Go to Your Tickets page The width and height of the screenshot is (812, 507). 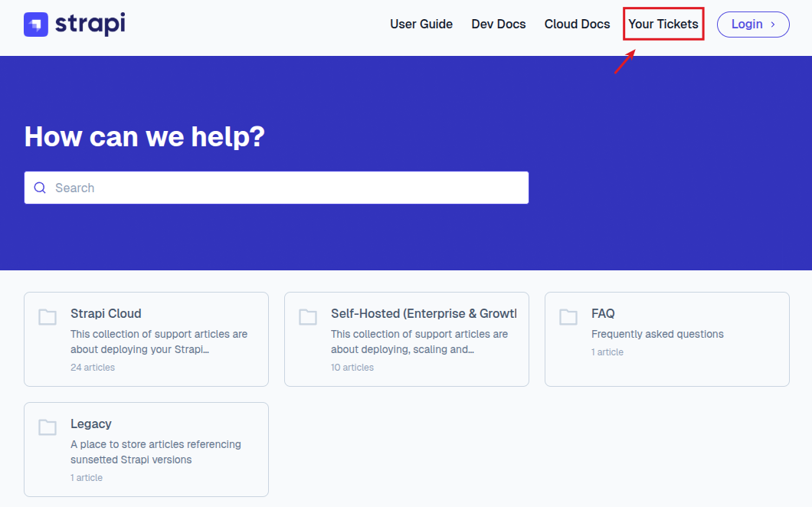coord(663,24)
